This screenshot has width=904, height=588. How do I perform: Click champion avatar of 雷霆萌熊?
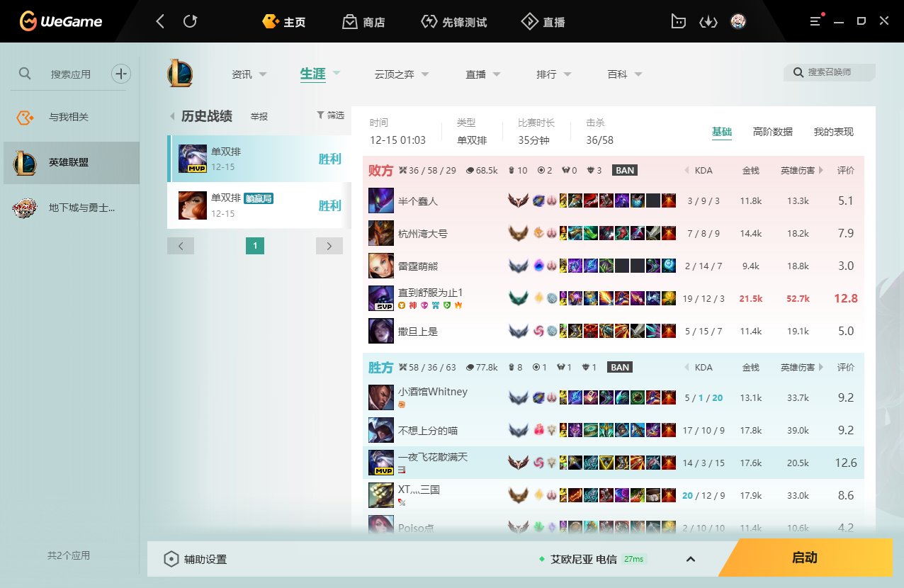point(381,266)
